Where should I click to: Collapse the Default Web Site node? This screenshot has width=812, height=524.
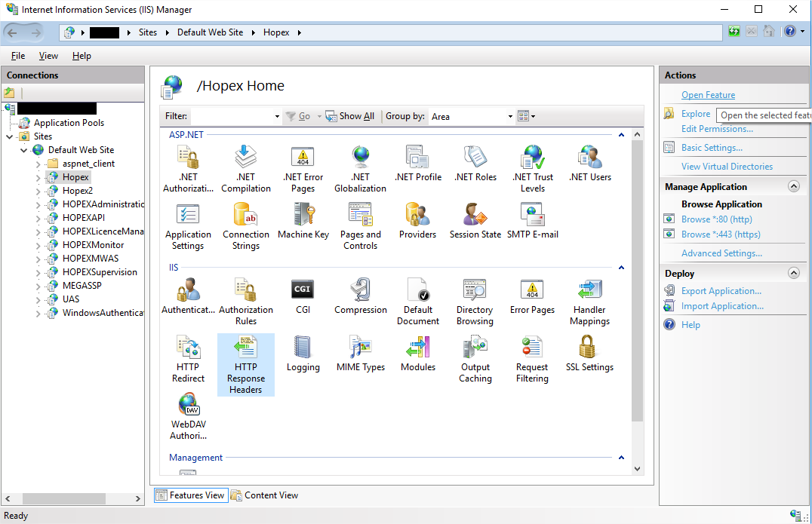tap(24, 150)
